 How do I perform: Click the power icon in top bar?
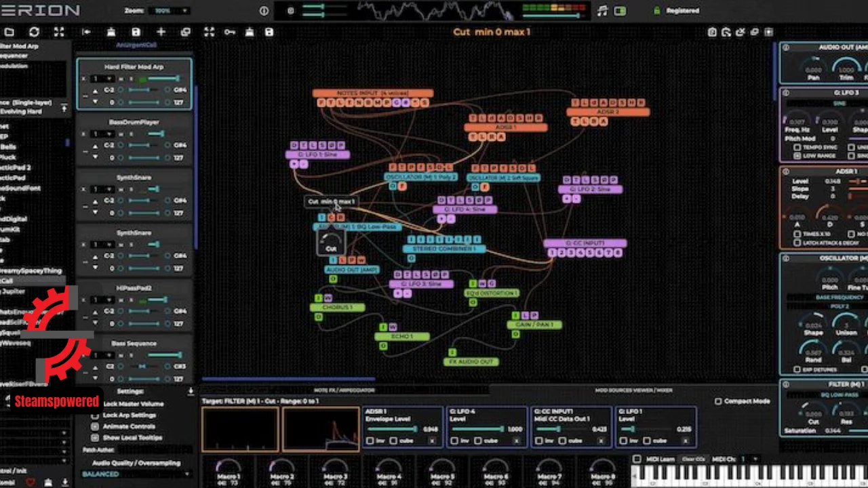coord(264,11)
